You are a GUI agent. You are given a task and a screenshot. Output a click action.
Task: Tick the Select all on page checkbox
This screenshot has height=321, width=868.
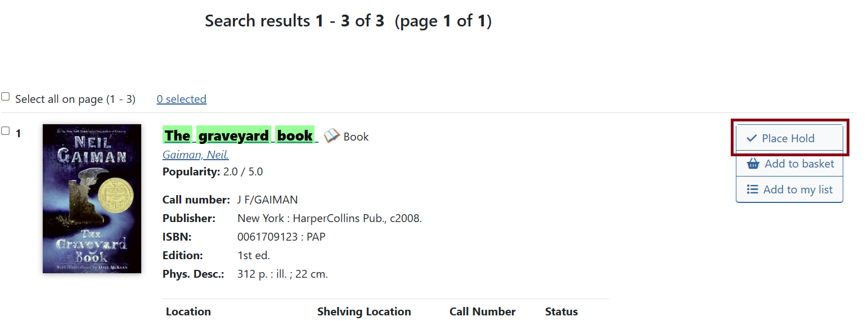(x=6, y=97)
